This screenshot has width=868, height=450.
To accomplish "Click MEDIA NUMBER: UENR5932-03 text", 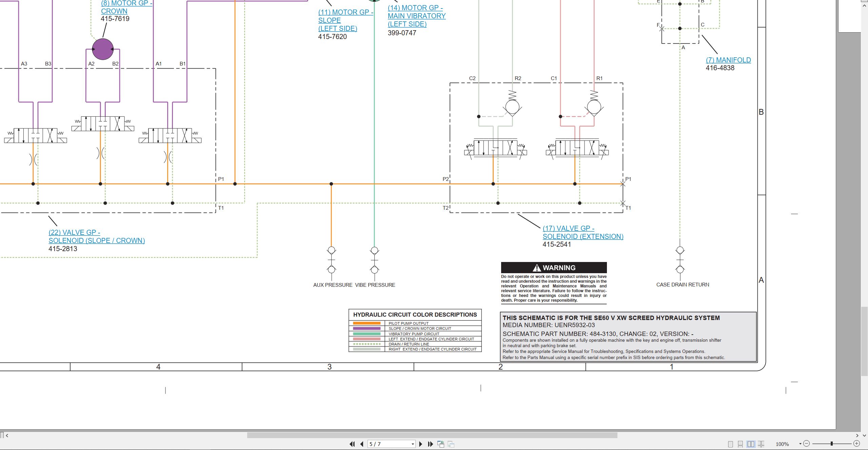I will tap(549, 325).
